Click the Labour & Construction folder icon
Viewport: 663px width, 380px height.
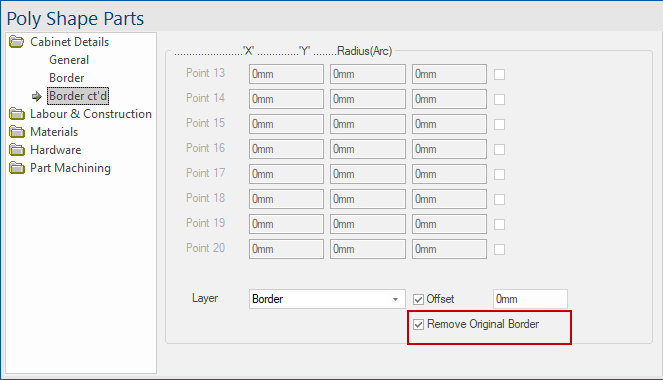pos(17,114)
